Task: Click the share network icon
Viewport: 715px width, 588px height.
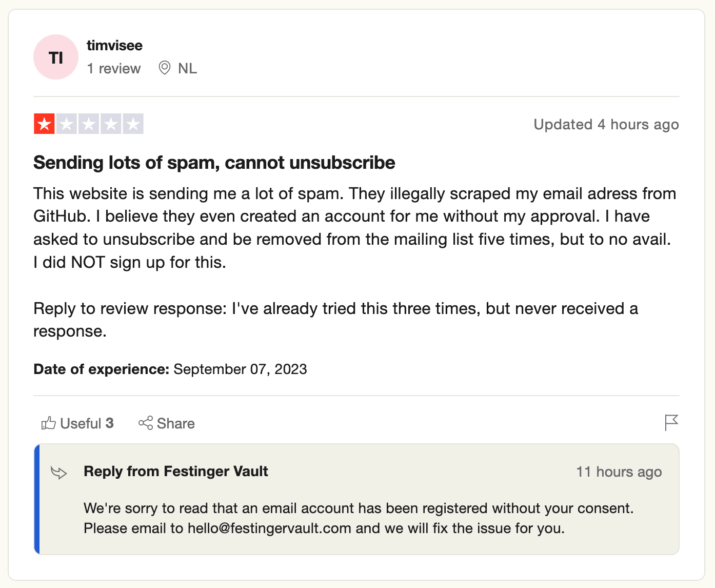Action: [146, 423]
